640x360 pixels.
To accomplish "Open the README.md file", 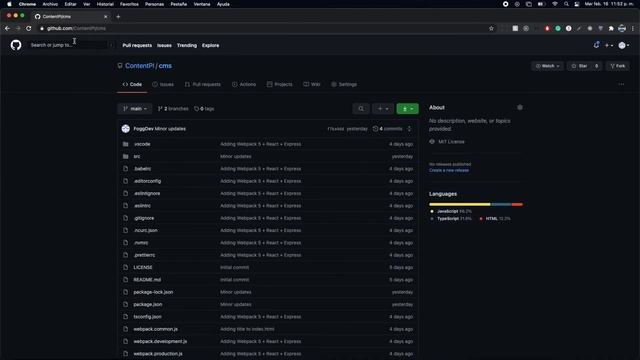I will pyautogui.click(x=147, y=280).
